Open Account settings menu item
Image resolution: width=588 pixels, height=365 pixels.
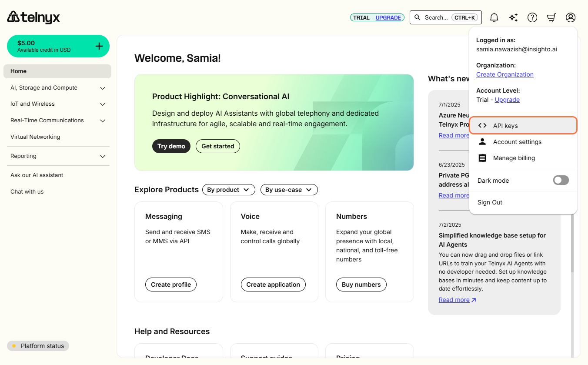tap(523, 142)
